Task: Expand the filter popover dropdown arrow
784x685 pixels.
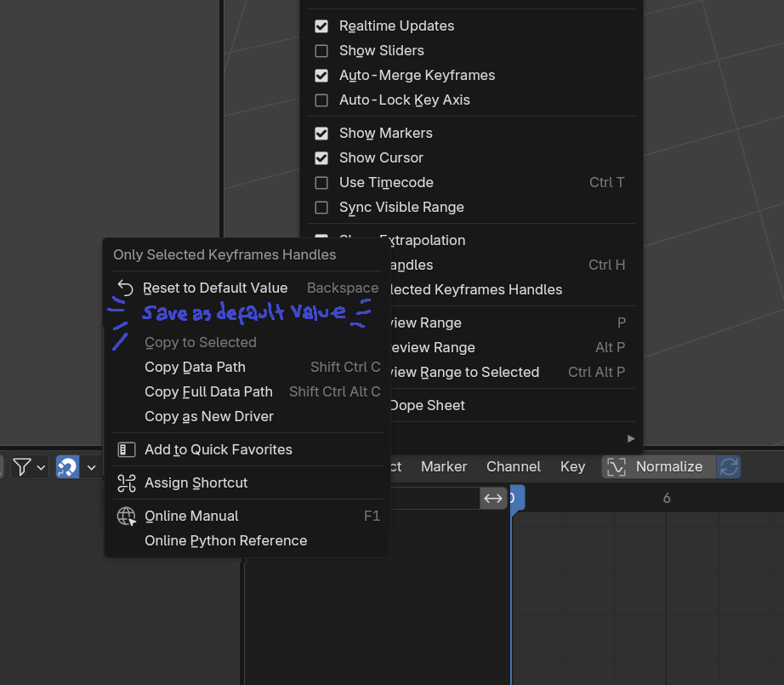Action: tap(41, 467)
